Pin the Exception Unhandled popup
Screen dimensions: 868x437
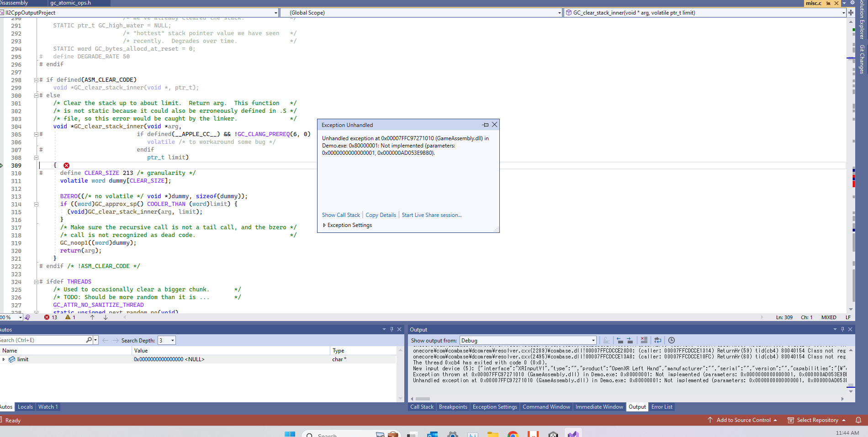[x=485, y=125]
